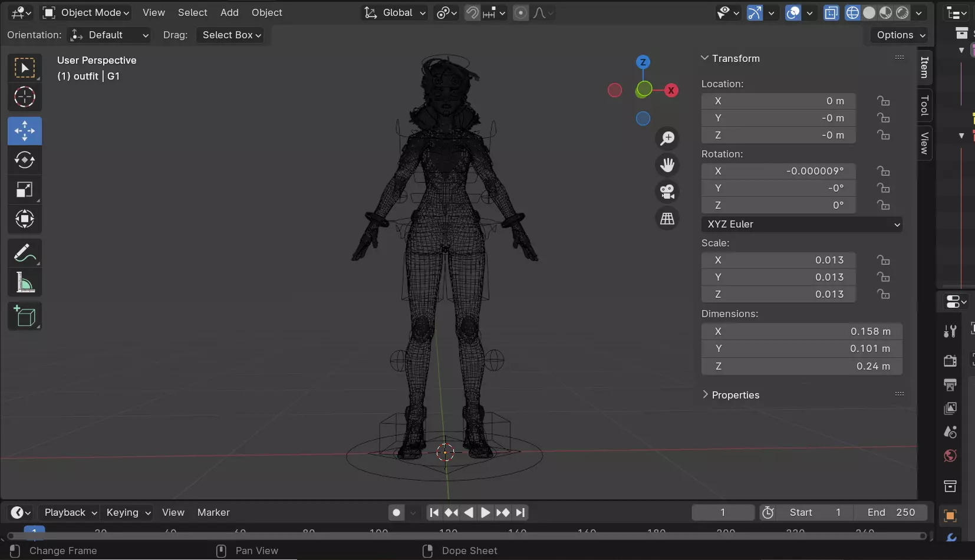Pick the Scale tool
This screenshot has width=975, height=560.
[x=25, y=189]
